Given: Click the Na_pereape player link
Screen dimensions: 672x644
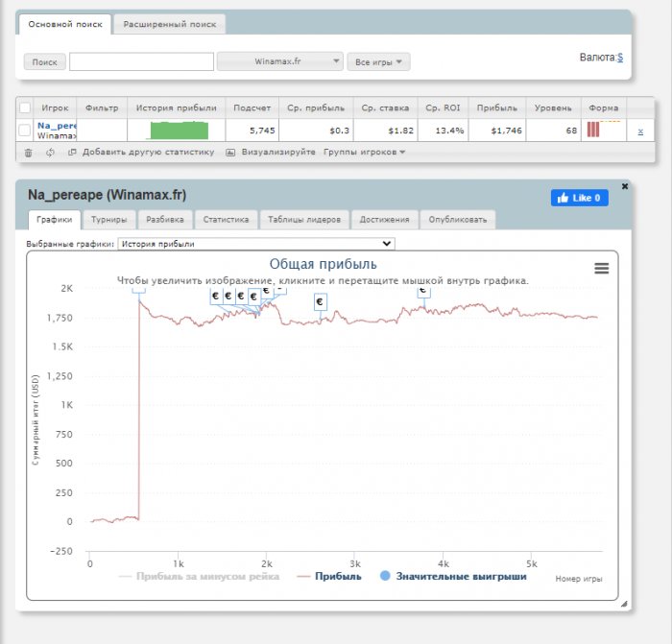Looking at the screenshot, I should coord(57,126).
